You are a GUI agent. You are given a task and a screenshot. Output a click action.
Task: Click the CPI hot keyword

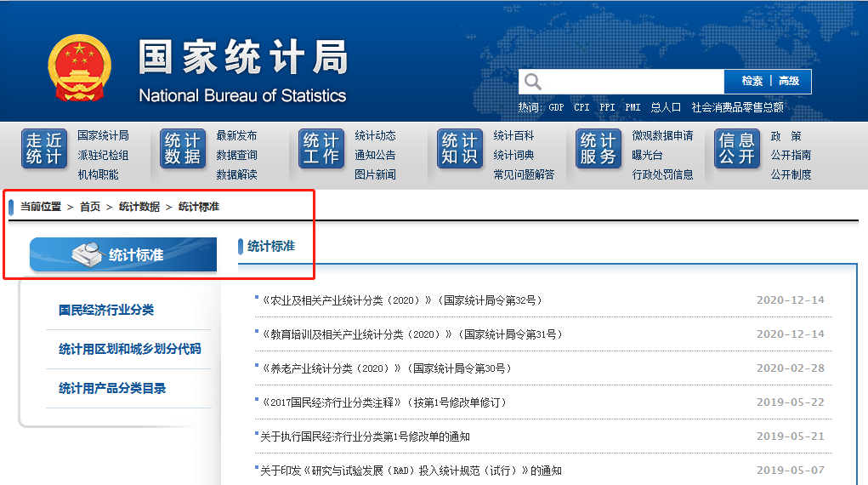tap(582, 108)
